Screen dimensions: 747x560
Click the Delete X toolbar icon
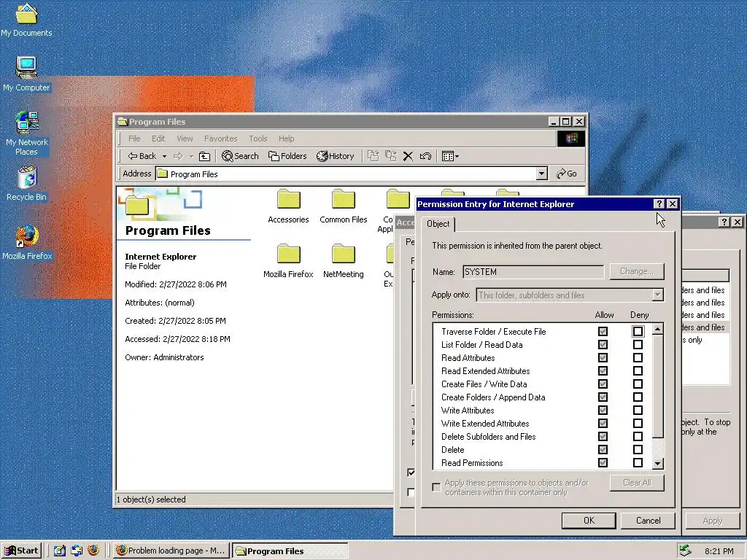[408, 156]
